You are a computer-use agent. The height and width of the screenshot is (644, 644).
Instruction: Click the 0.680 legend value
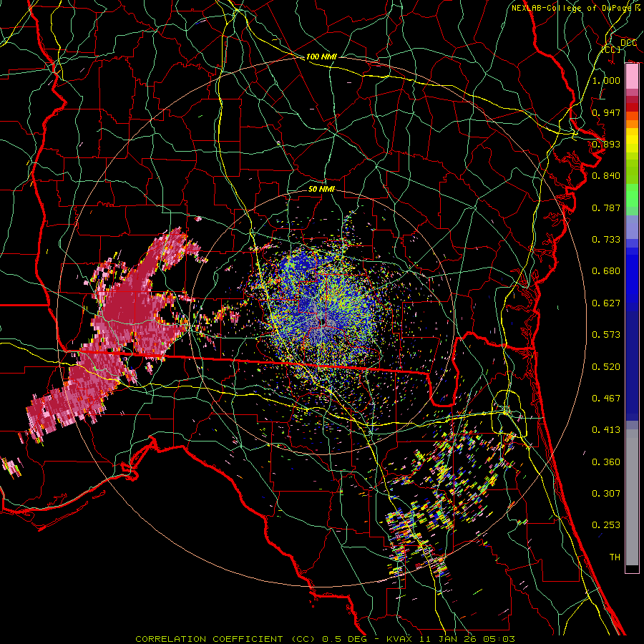point(606,271)
